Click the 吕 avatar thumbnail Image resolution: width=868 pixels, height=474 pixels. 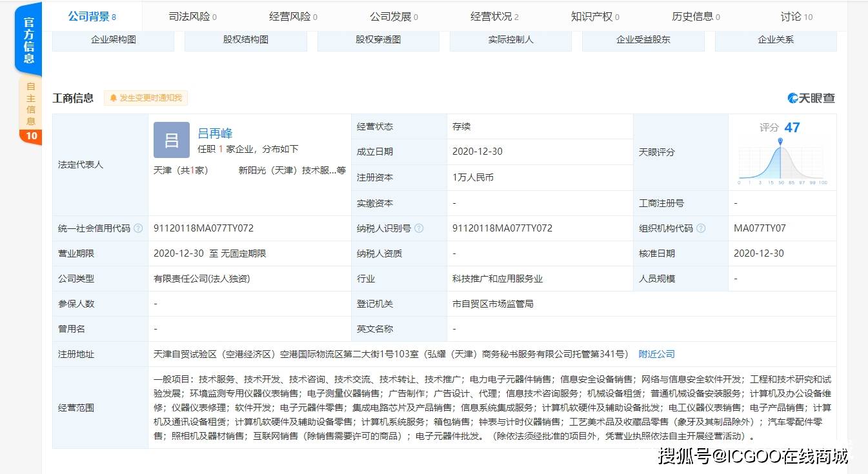172,140
